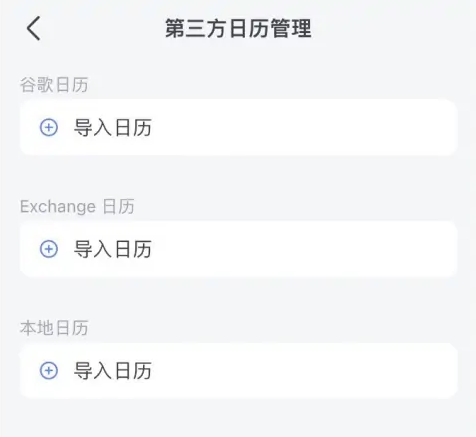This screenshot has width=476, height=437.
Task: Click the 本地日历 section header
Action: coord(54,328)
